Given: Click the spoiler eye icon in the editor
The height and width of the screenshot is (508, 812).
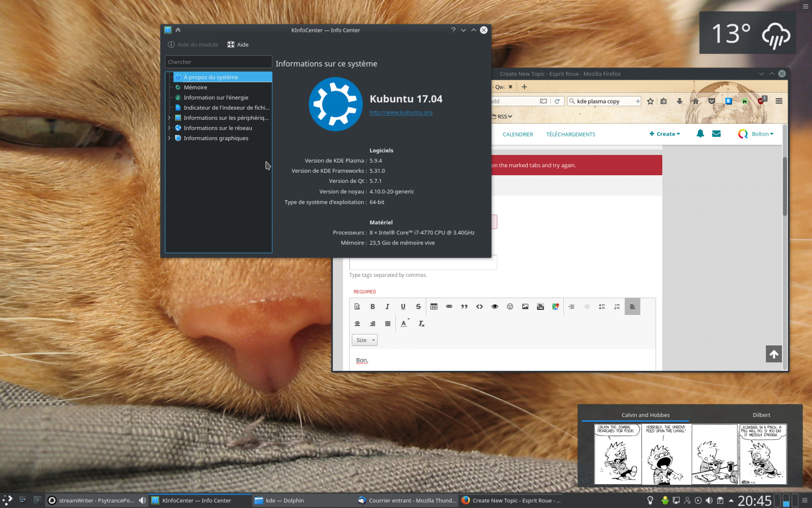Looking at the screenshot, I should pos(495,306).
